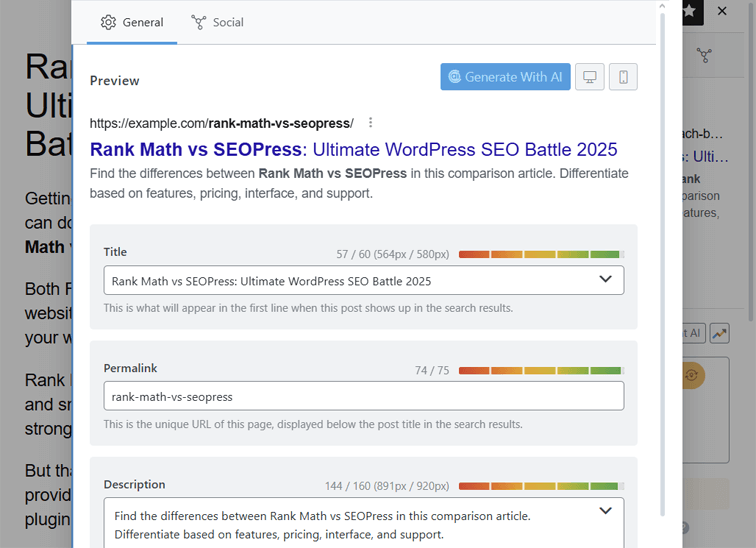Open the Social tab
This screenshot has height=548, width=756.
(x=217, y=22)
